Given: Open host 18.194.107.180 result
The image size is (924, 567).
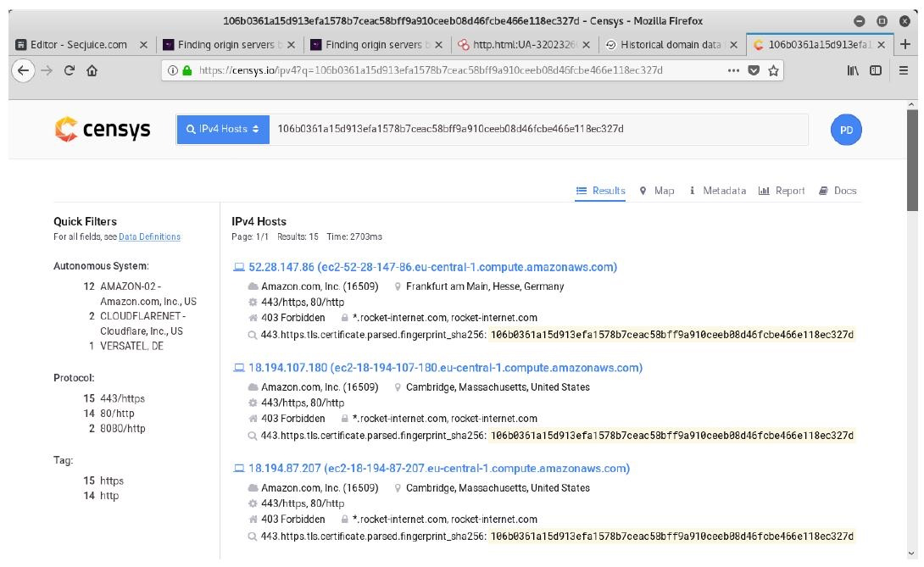Looking at the screenshot, I should (446, 368).
